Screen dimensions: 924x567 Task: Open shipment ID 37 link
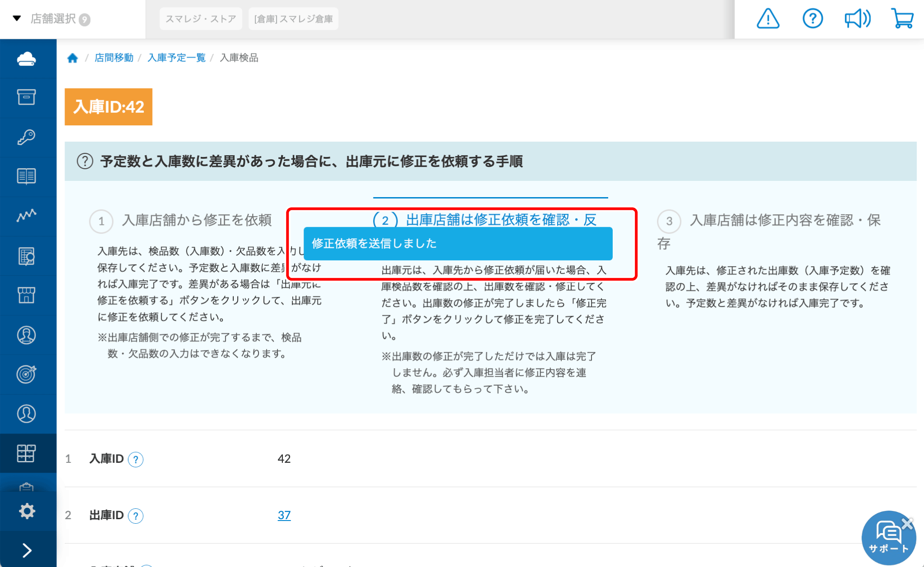[x=284, y=515]
